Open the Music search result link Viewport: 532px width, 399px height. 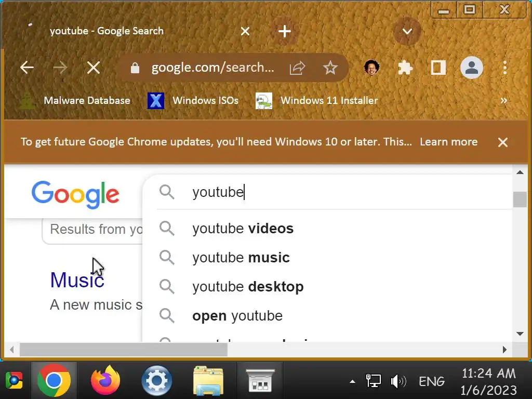point(77,280)
